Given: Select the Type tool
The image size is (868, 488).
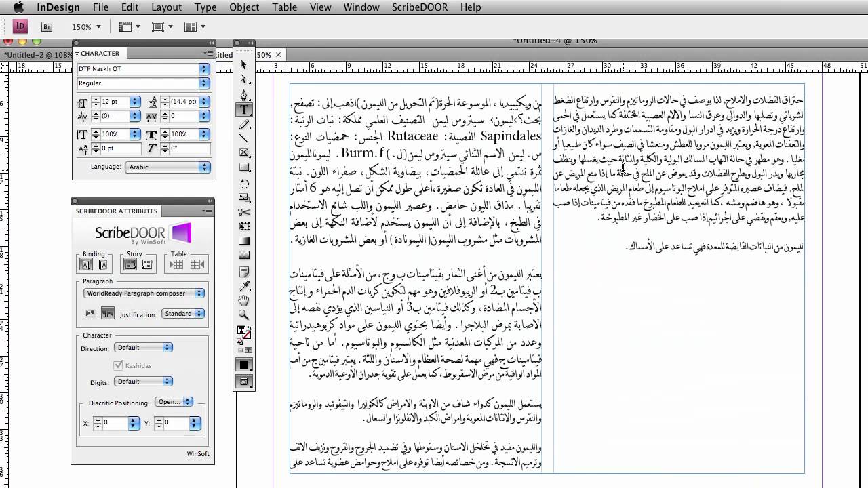Looking at the screenshot, I should 244,109.
